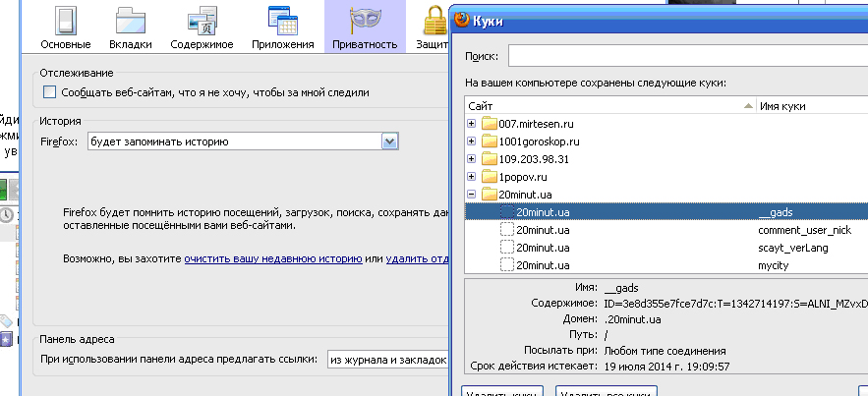Open the Защита padlock icon
This screenshot has width=868, height=396.
point(434,22)
